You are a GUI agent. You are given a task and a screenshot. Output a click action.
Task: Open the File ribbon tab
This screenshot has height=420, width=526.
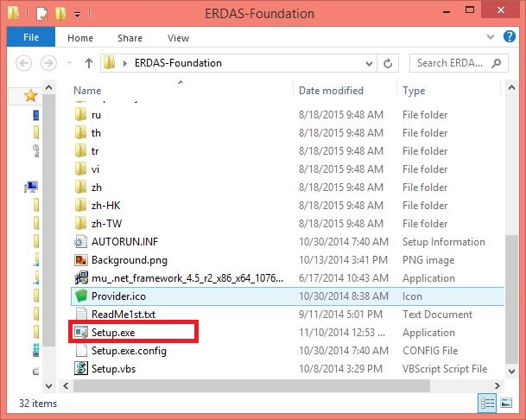coord(31,37)
